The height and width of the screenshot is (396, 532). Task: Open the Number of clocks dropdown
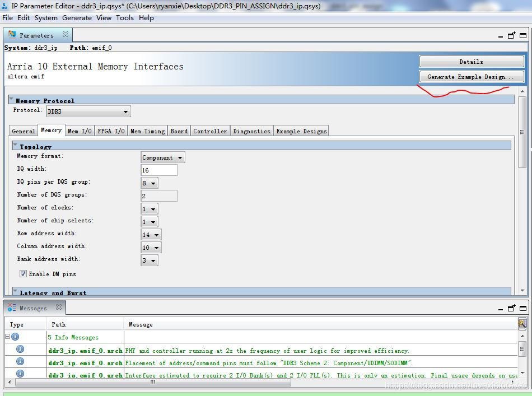[150, 209]
